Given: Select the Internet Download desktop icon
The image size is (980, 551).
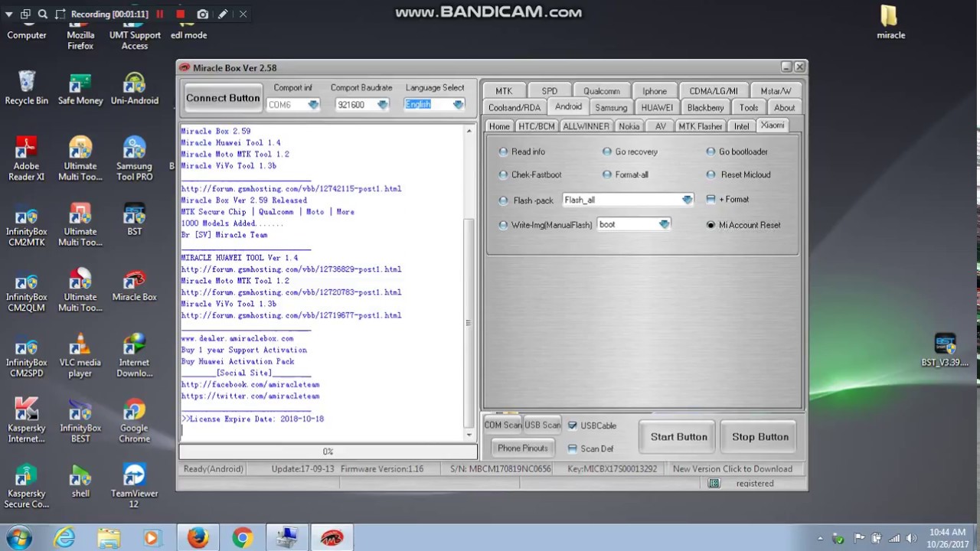Looking at the screenshot, I should [135, 355].
